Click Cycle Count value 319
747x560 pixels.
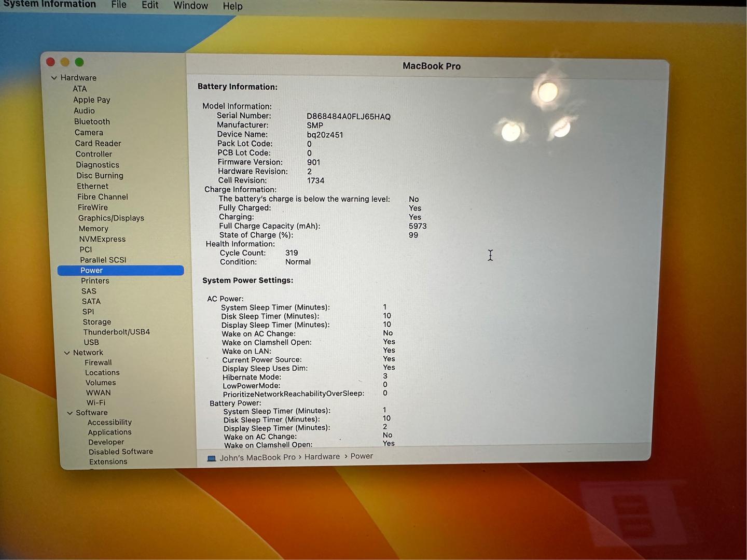(x=292, y=253)
